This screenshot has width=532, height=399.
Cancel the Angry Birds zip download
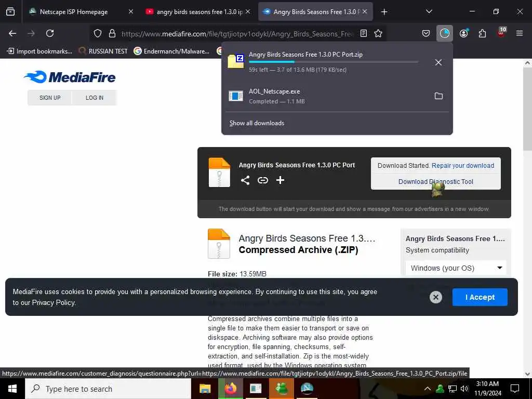pyautogui.click(x=438, y=62)
